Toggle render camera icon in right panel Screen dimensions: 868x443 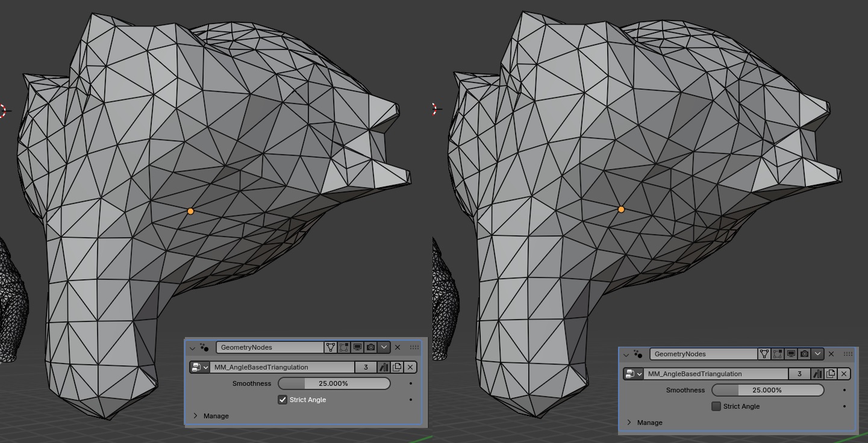804,354
